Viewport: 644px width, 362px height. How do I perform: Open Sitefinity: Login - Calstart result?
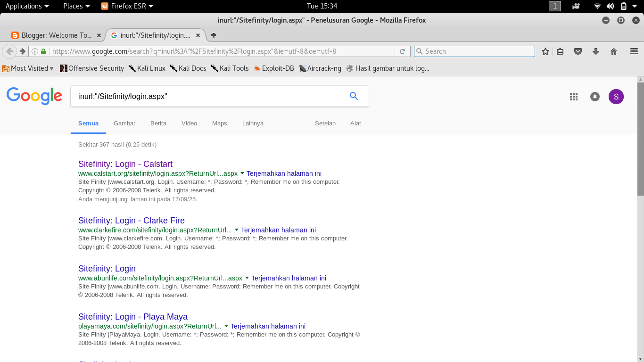point(125,164)
